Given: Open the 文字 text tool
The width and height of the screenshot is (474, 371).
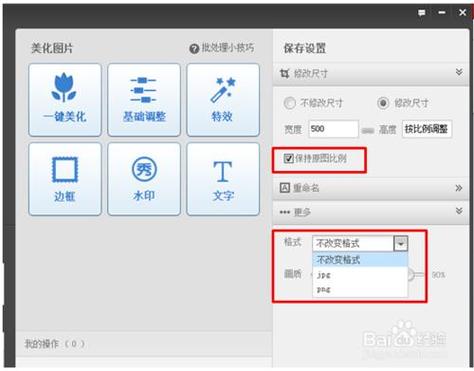Looking at the screenshot, I should [223, 179].
